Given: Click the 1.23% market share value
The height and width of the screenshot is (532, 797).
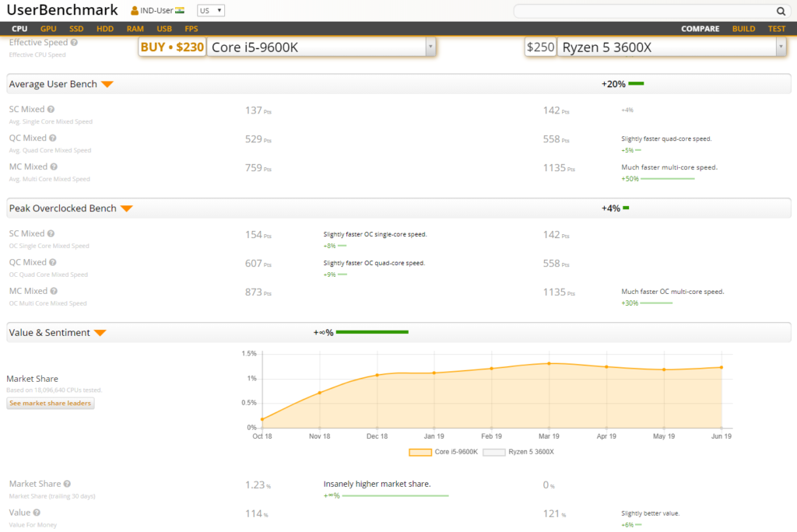Looking at the screenshot, I should click(258, 485).
